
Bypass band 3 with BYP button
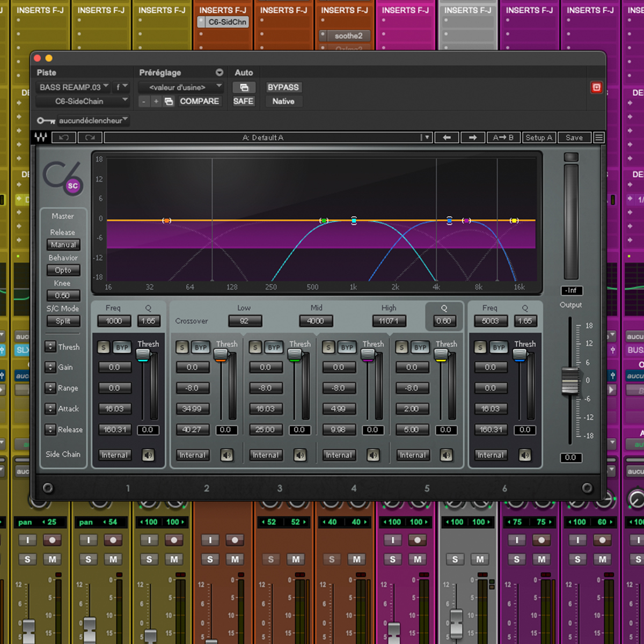point(274,348)
